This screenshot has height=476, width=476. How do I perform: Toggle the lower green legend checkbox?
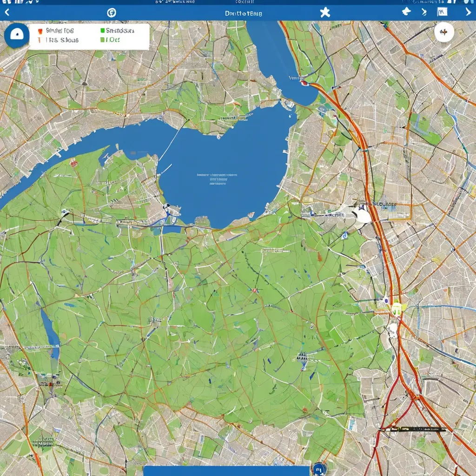coord(102,40)
